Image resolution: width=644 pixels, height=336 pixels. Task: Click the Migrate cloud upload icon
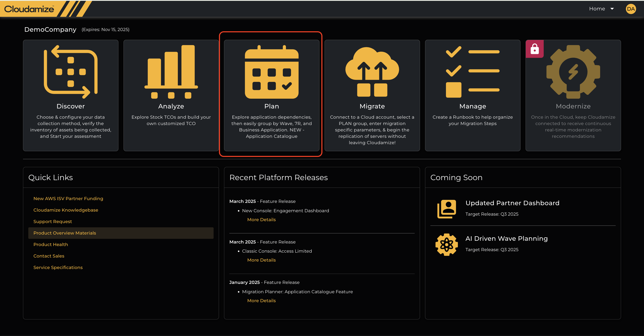click(372, 72)
